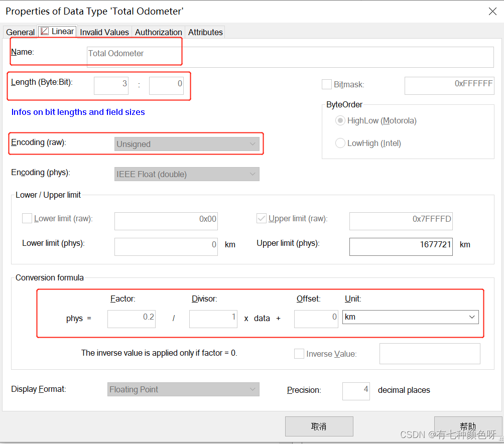Open the Authorization tab
Screen dimensions: 504x444
(158, 32)
